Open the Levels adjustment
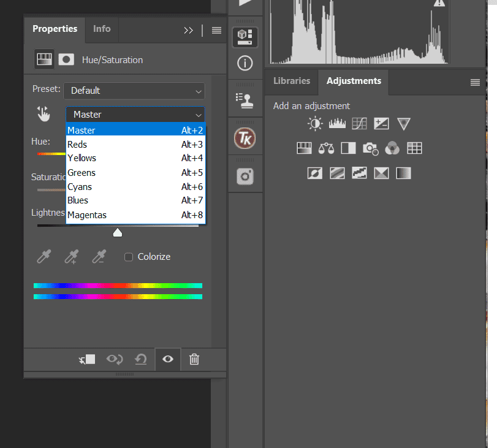This screenshot has height=448, width=497. (x=337, y=123)
